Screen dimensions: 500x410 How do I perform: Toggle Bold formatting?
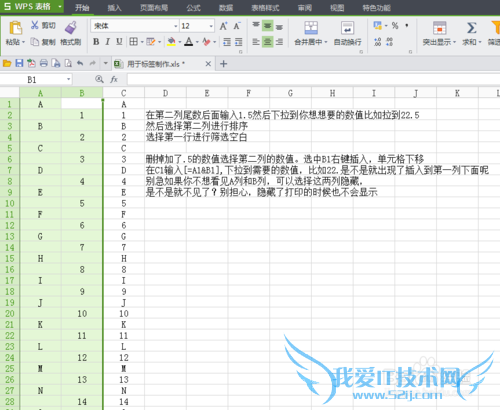click(x=96, y=42)
